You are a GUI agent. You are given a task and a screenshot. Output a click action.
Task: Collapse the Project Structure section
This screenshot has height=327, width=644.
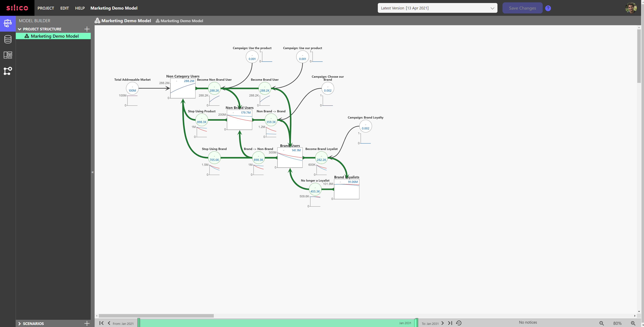pyautogui.click(x=19, y=29)
